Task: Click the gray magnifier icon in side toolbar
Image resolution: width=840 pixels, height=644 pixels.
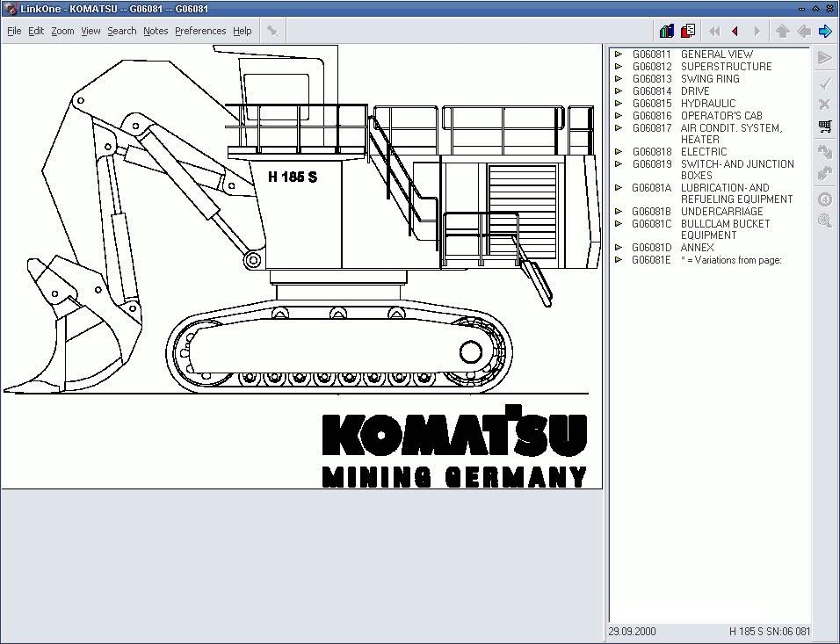Action: (x=825, y=221)
